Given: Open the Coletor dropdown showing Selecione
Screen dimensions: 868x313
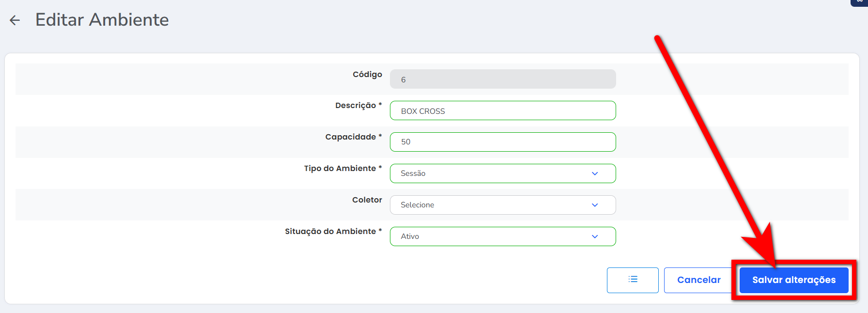Looking at the screenshot, I should [494, 205].
